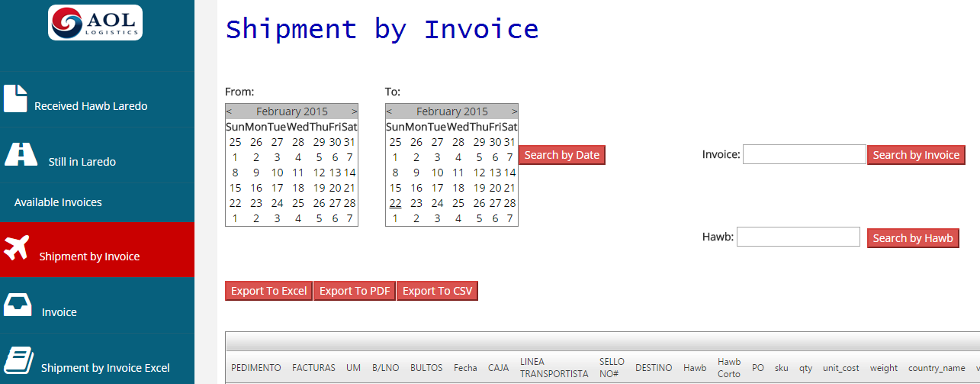Click the Hawb Corto column header
Screen dimensions: 980x384
point(729,368)
